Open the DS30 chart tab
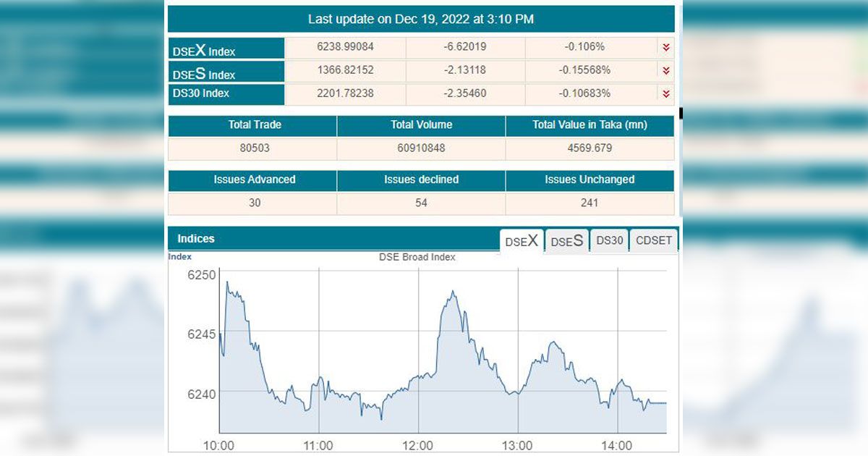868x456 pixels. tap(610, 241)
